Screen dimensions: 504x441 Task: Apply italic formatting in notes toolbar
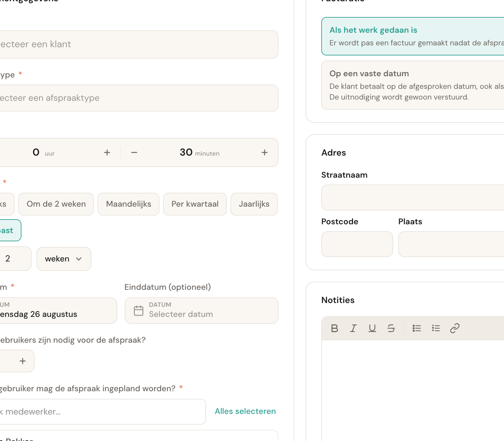[353, 328]
